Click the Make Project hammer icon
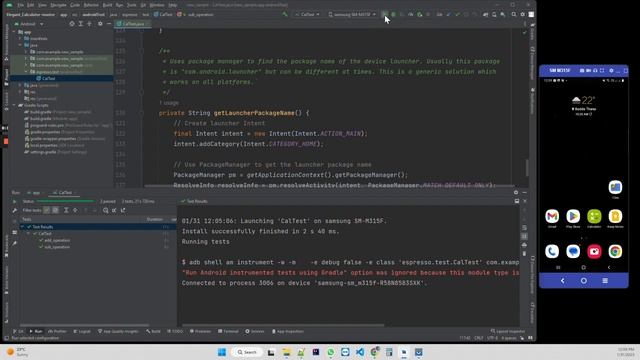Screen dimensions: 640x360 (285, 14)
